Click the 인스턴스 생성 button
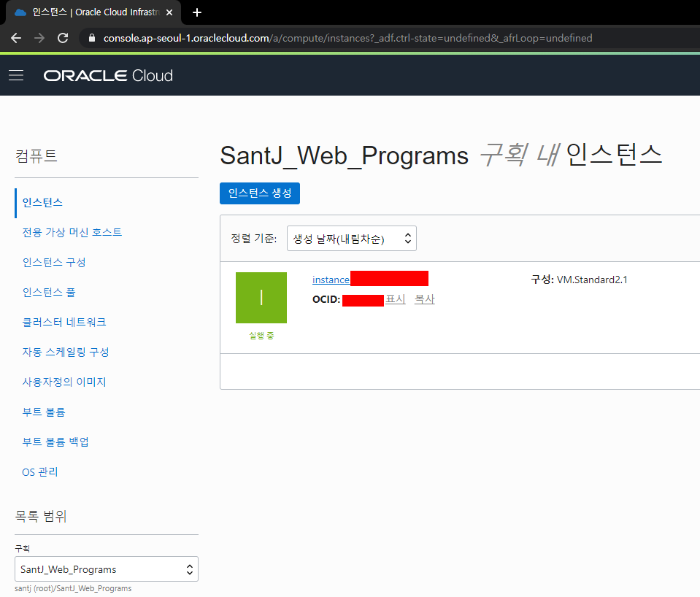Image resolution: width=700 pixels, height=597 pixels. 260,193
